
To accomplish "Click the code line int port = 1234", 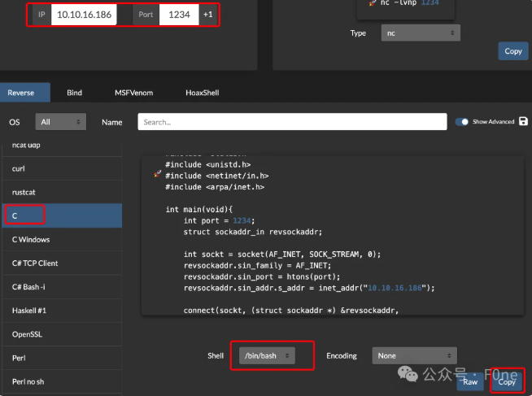I will point(219,220).
